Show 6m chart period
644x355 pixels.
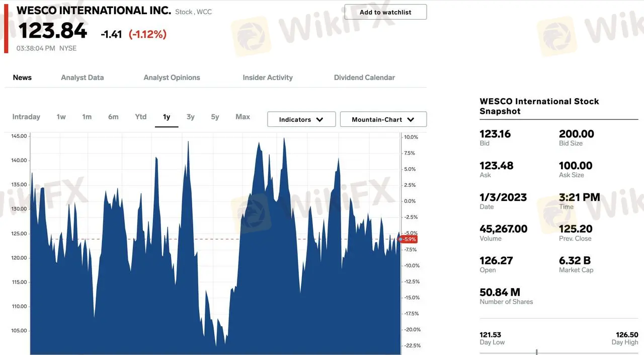tap(113, 117)
